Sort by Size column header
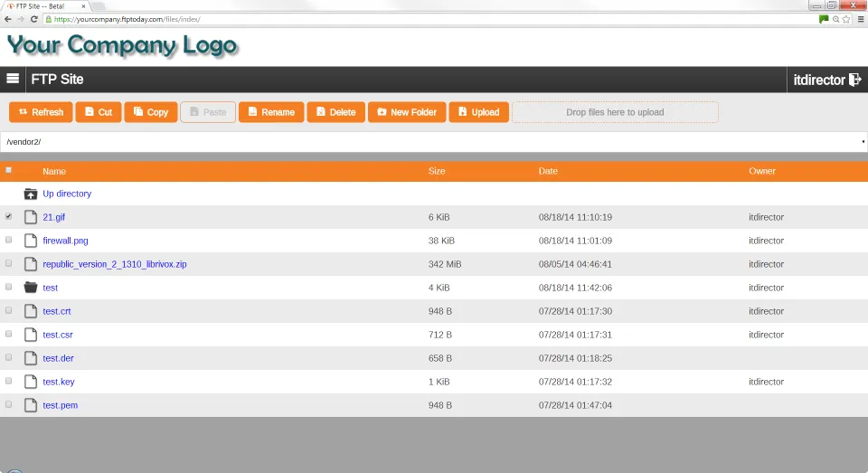Image resolution: width=868 pixels, height=473 pixels. tap(437, 171)
